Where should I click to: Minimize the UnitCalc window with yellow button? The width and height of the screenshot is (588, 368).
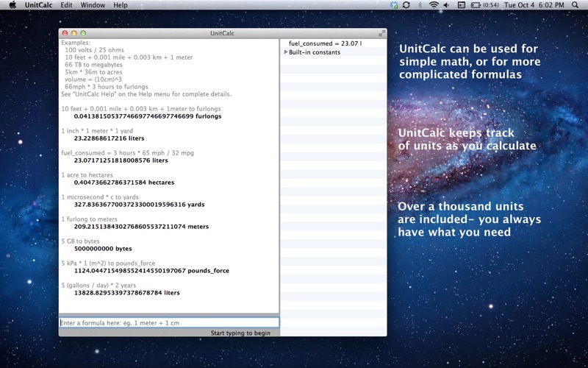pyautogui.click(x=74, y=33)
